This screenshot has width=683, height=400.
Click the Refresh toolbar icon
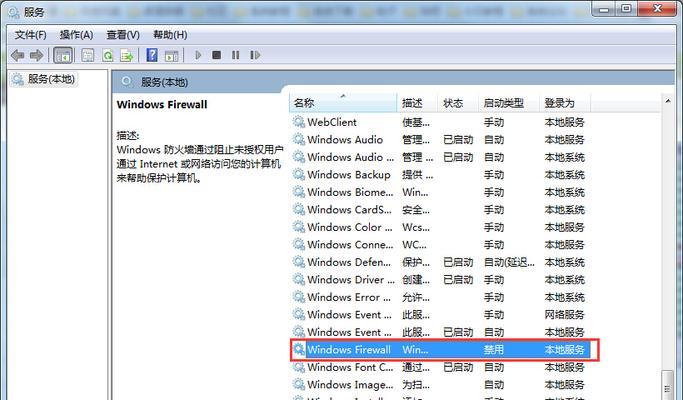[107, 55]
